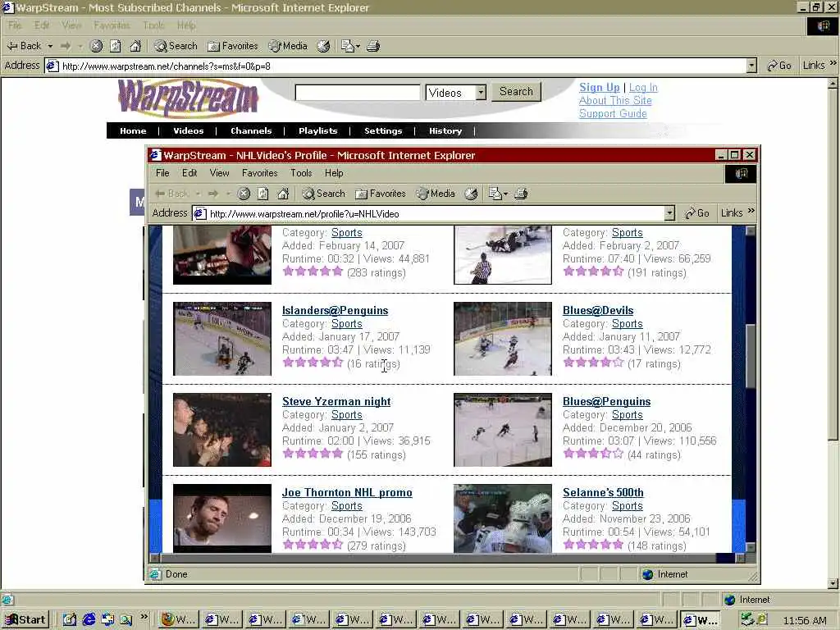The height and width of the screenshot is (630, 840).
Task: Click Show Desktop quick launch icon in taskbar
Action: coord(70,620)
